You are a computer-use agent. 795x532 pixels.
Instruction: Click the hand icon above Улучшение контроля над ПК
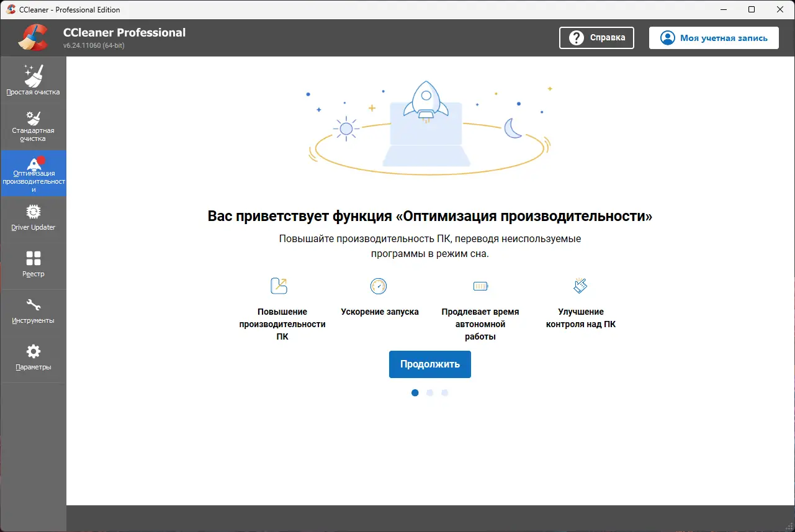580,286
